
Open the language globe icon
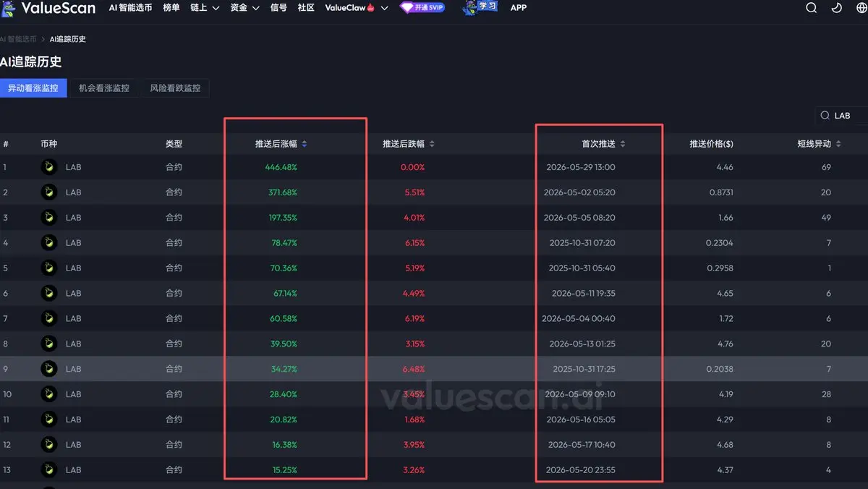tap(861, 8)
